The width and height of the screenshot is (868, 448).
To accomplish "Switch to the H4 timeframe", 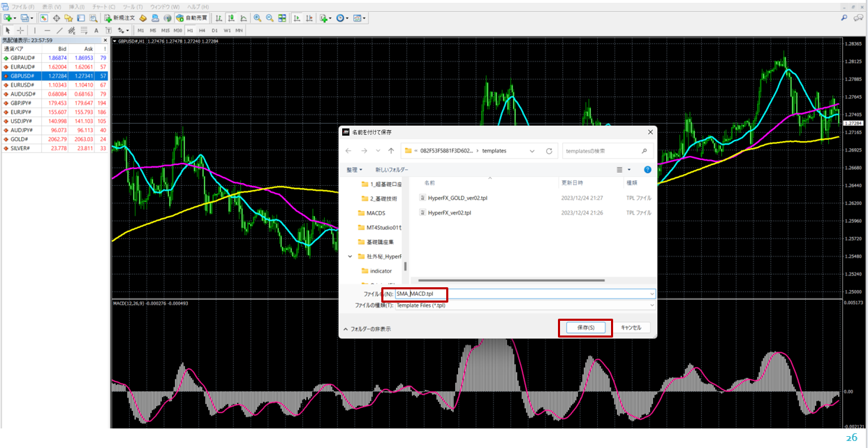I will pyautogui.click(x=202, y=31).
